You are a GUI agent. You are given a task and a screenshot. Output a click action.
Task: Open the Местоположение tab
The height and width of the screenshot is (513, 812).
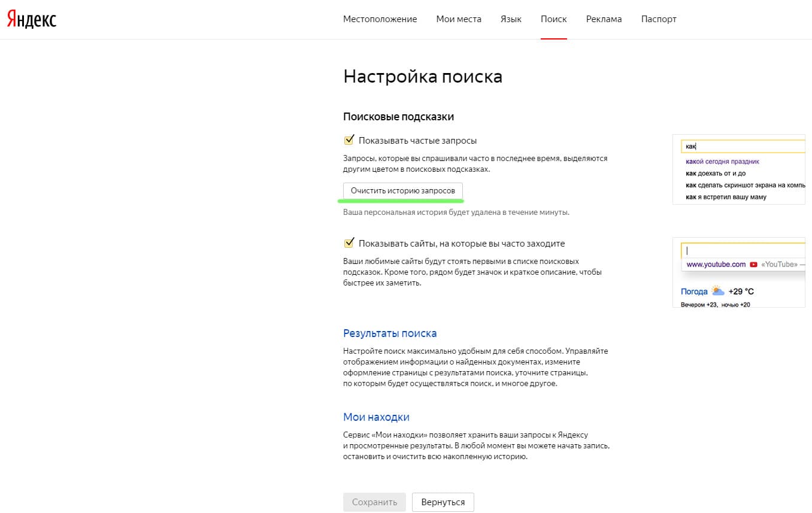380,19
